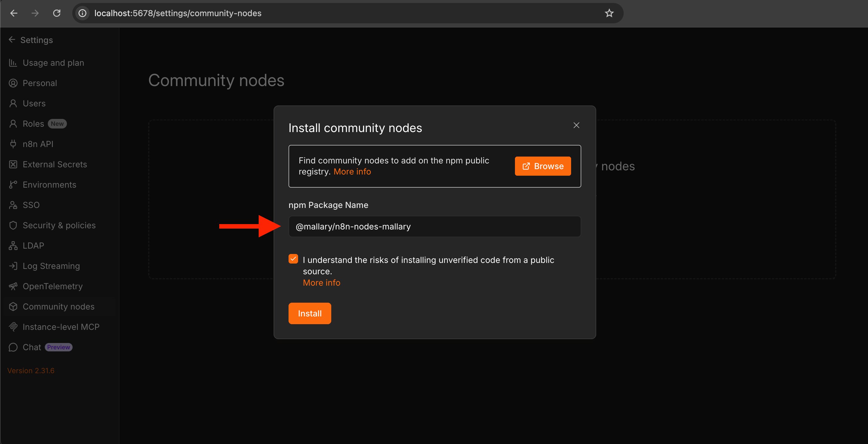
Task: Click the Instance-level MCP icon
Action: pos(13,327)
